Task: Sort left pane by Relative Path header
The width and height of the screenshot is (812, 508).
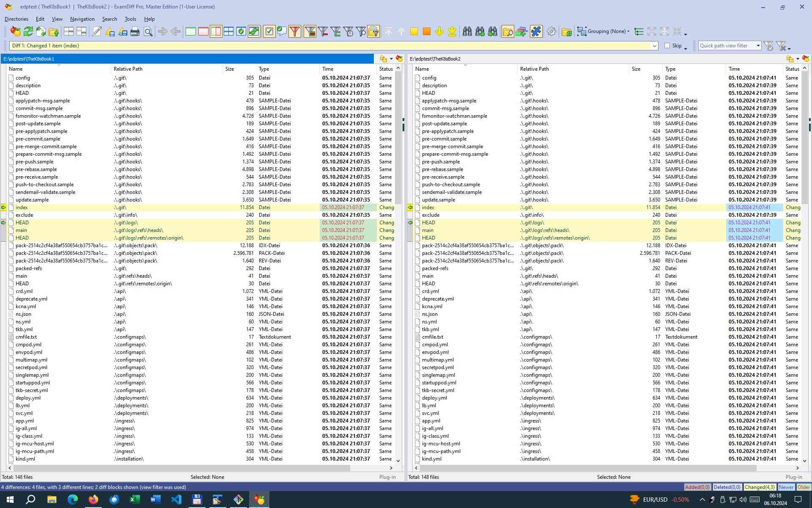Action: click(167, 69)
